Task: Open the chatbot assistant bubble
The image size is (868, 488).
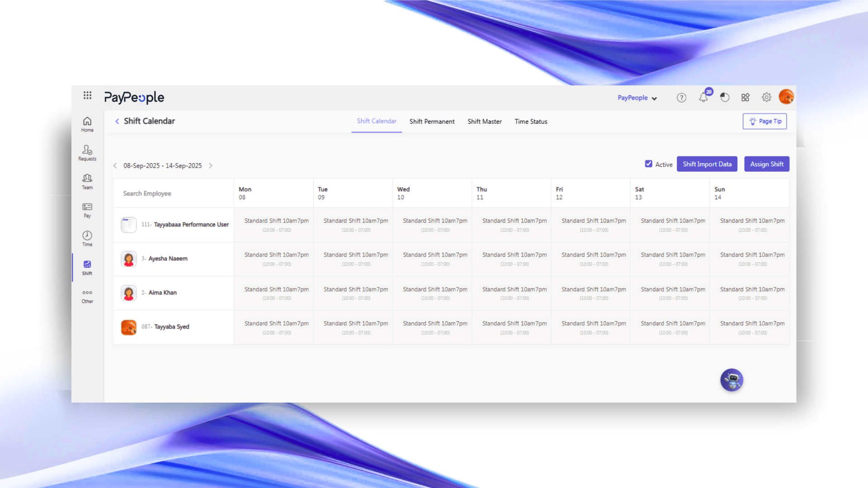Action: (x=731, y=380)
